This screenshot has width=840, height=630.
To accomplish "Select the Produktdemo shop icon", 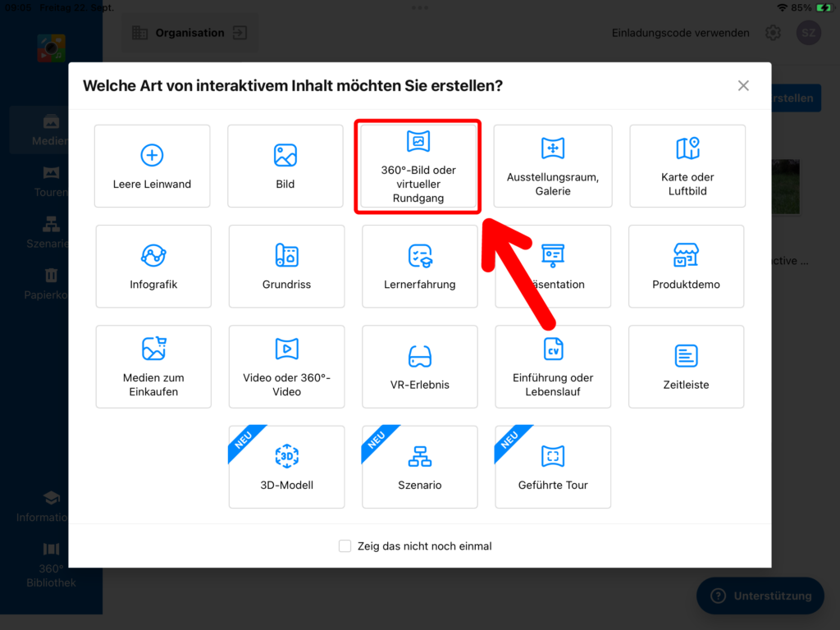I will (686, 256).
